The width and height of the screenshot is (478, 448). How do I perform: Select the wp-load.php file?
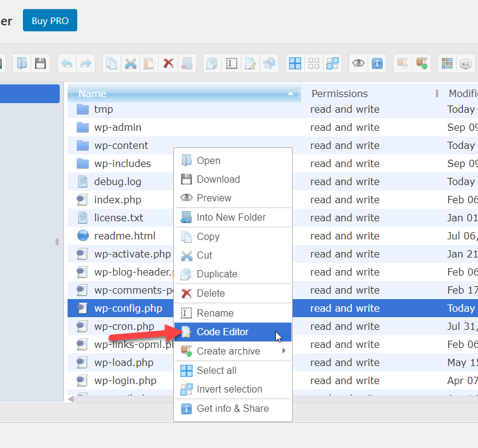(124, 362)
